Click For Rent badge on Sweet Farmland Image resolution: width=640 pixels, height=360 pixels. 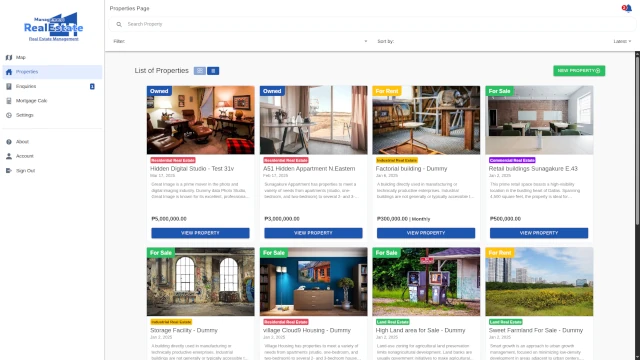(x=500, y=253)
